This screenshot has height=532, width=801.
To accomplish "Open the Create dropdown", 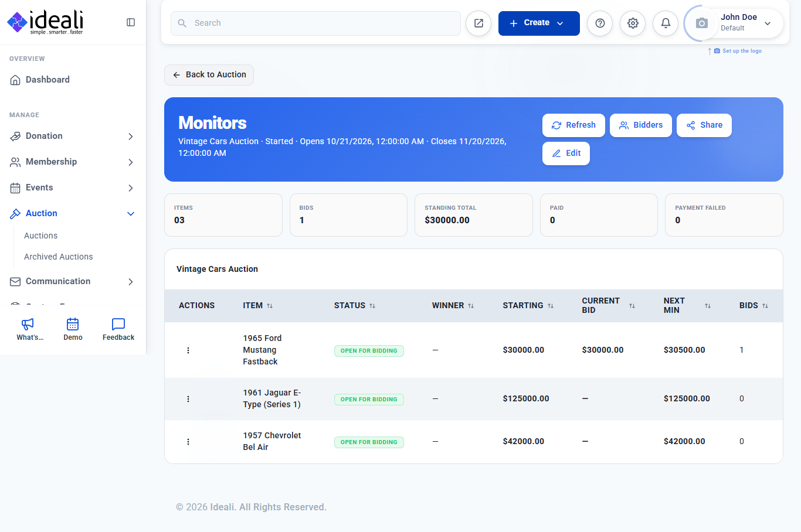I will pyautogui.click(x=539, y=23).
